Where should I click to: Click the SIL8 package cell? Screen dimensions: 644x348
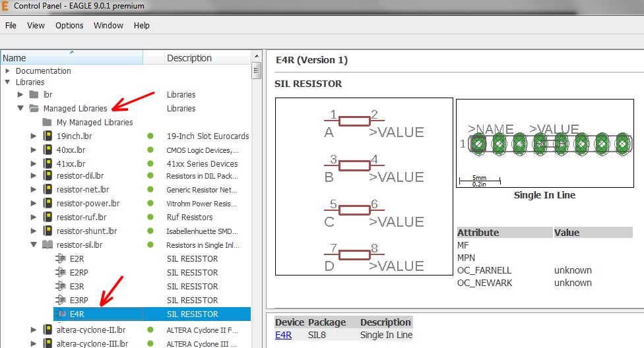(317, 335)
